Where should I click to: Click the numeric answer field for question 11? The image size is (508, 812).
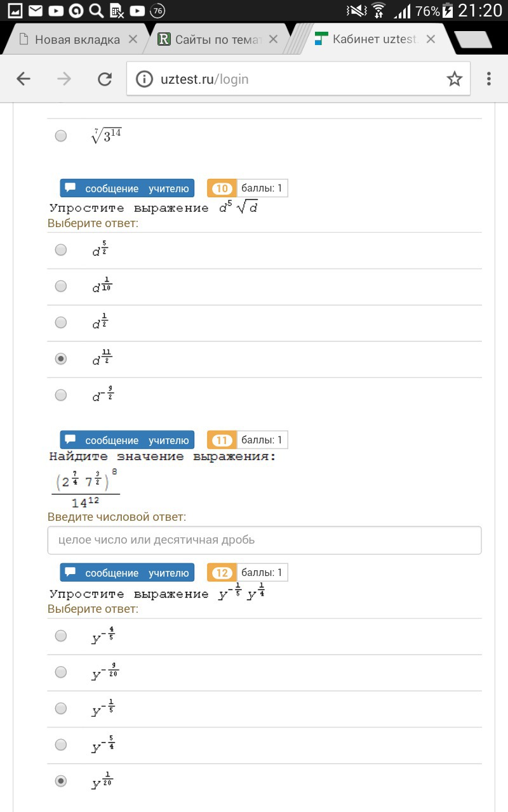pyautogui.click(x=264, y=540)
